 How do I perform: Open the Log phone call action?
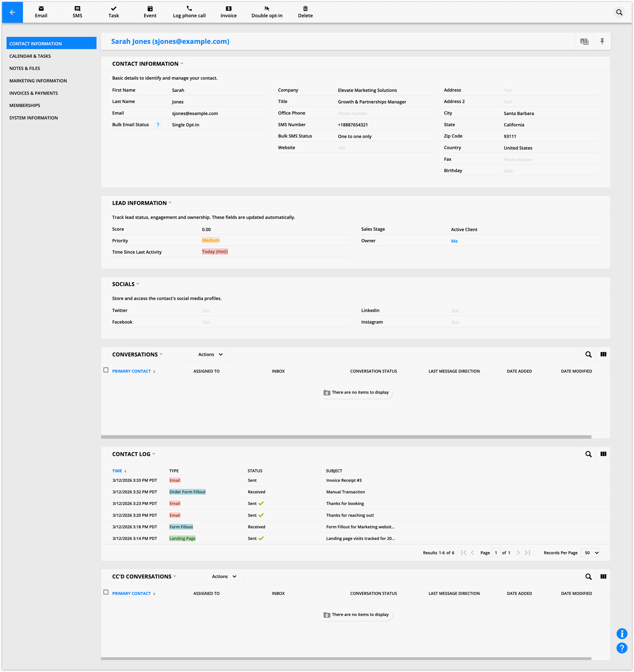(x=189, y=12)
